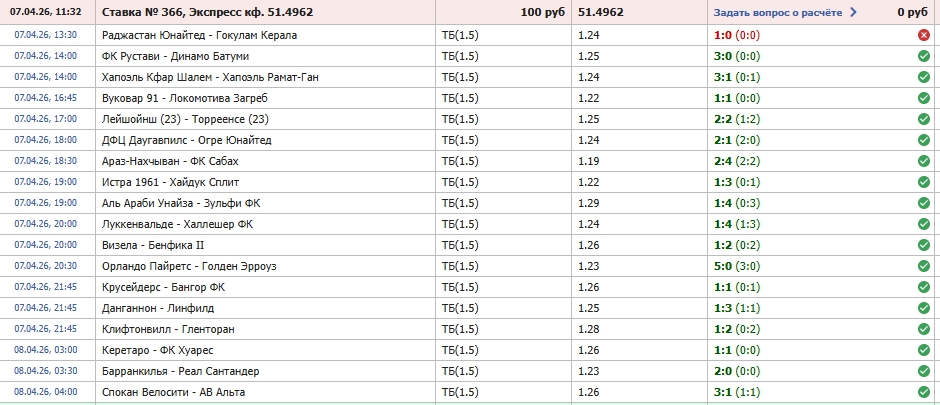The height and width of the screenshot is (405, 940).
Task: Click green check icon for Клифтонвилл - Гленторан row
Action: 924,329
